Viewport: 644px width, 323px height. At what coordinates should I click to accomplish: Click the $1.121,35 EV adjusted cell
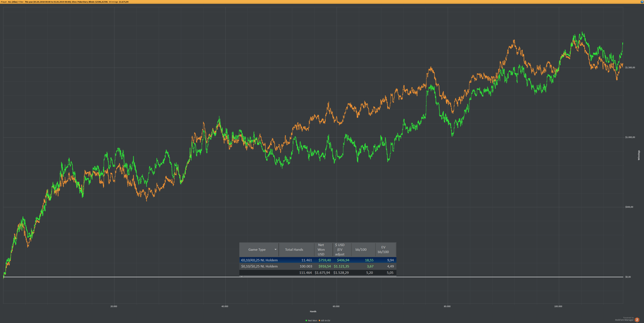click(x=341, y=266)
